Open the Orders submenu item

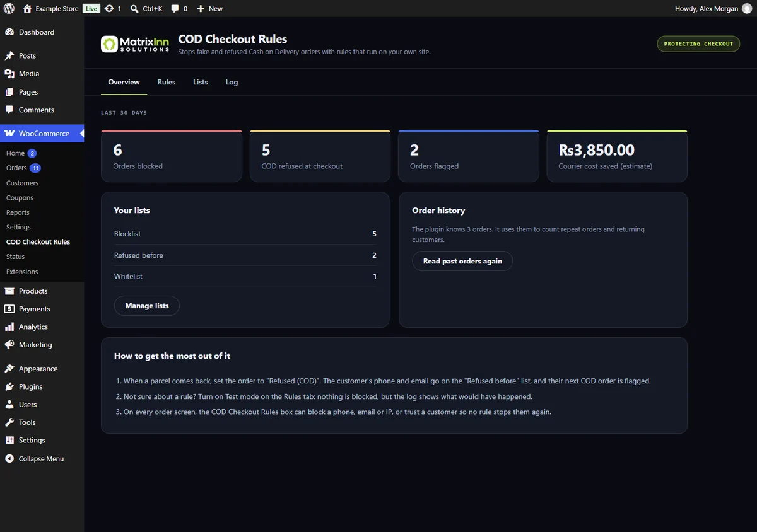(x=16, y=168)
